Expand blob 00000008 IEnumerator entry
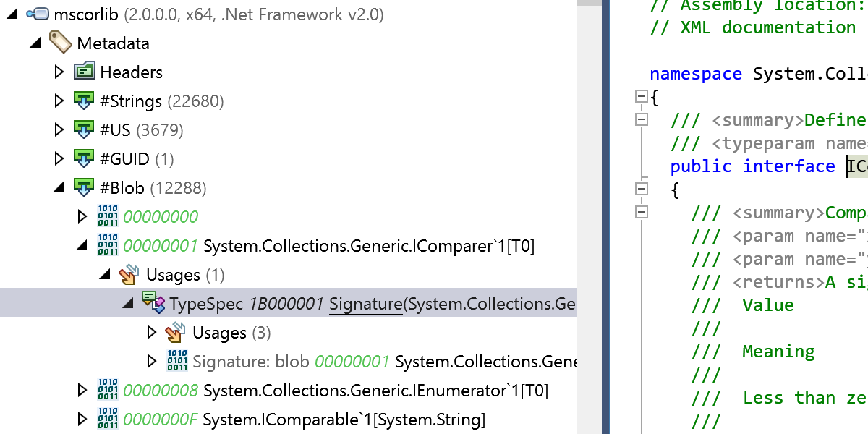 82,391
